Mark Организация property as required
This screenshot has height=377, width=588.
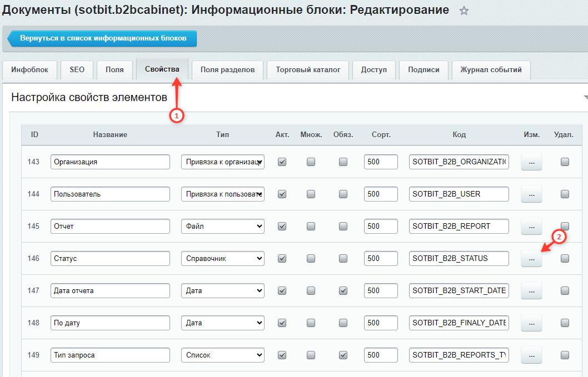(x=343, y=162)
